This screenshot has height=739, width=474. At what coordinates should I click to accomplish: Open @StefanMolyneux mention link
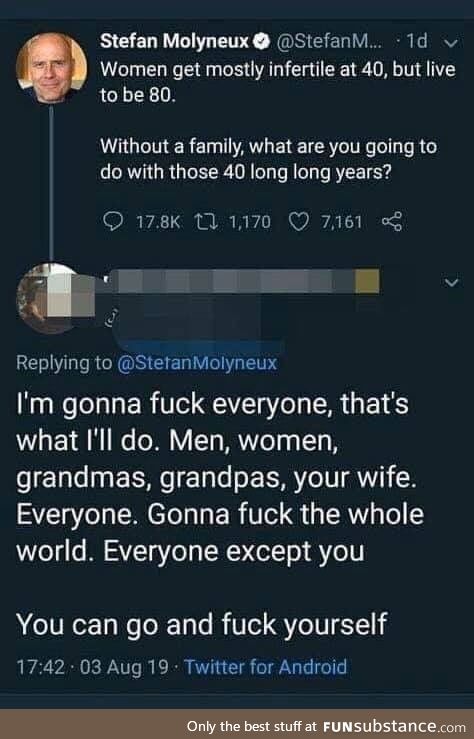pos(197,363)
